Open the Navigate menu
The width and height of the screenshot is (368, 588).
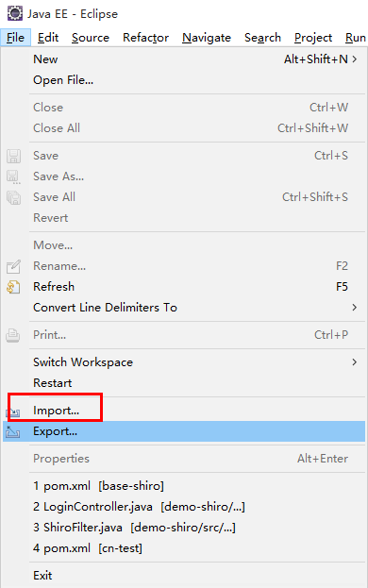[x=207, y=38]
